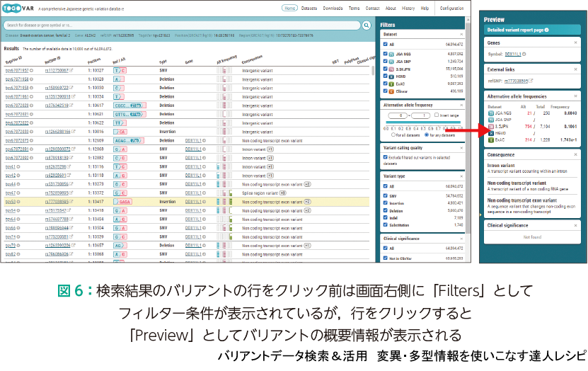Uncheck the Indel variant type checkbox

pos(385,219)
